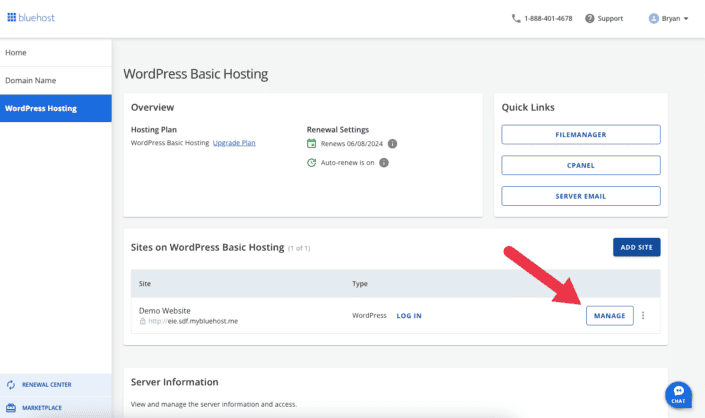Click the info icon beside renewal date
This screenshot has width=705, height=418.
click(392, 143)
